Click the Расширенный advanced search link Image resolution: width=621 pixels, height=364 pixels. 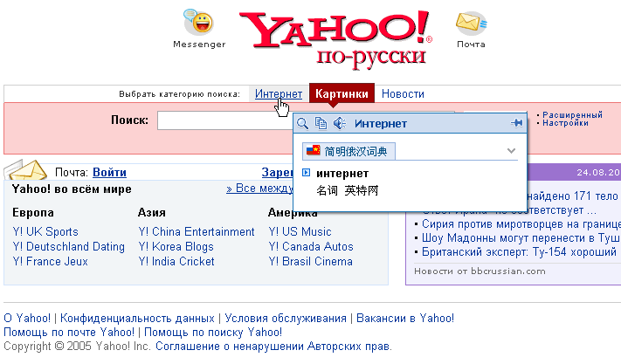pos(572,114)
